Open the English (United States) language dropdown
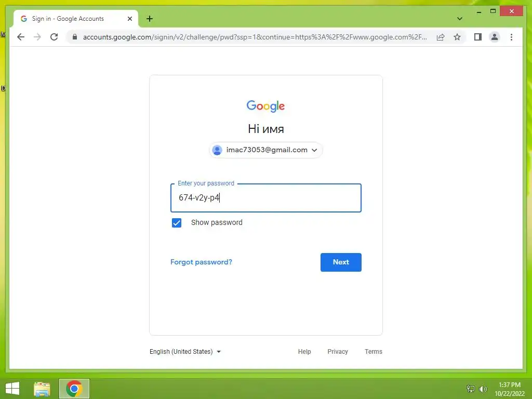The height and width of the screenshot is (399, 532). coord(185,352)
